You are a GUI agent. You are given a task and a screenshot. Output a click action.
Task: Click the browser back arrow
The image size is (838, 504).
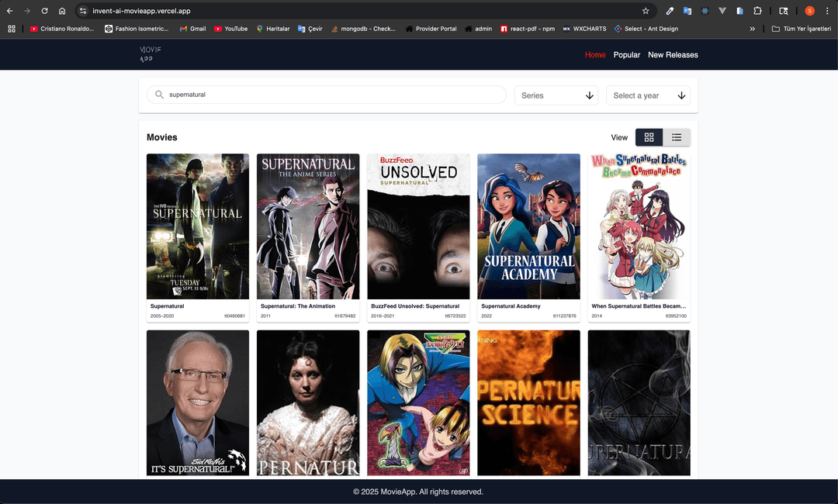[x=9, y=11]
